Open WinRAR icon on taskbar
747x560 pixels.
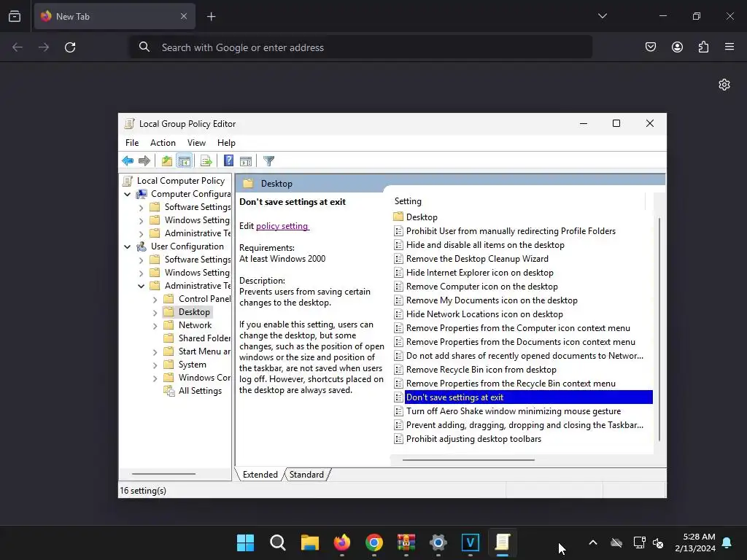point(406,542)
